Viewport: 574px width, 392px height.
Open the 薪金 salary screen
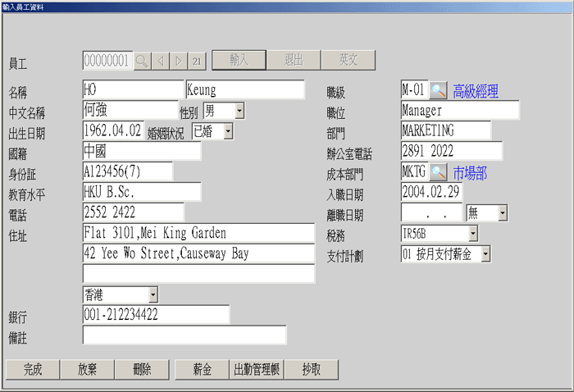(202, 369)
